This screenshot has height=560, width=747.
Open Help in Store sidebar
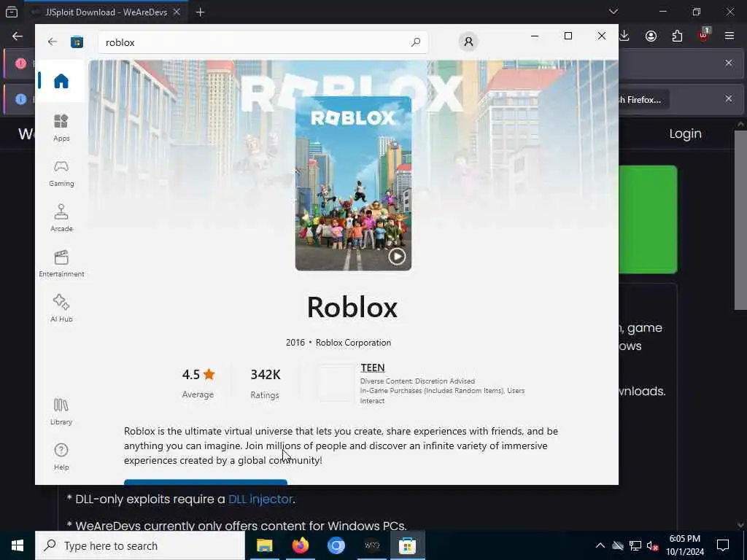click(61, 456)
